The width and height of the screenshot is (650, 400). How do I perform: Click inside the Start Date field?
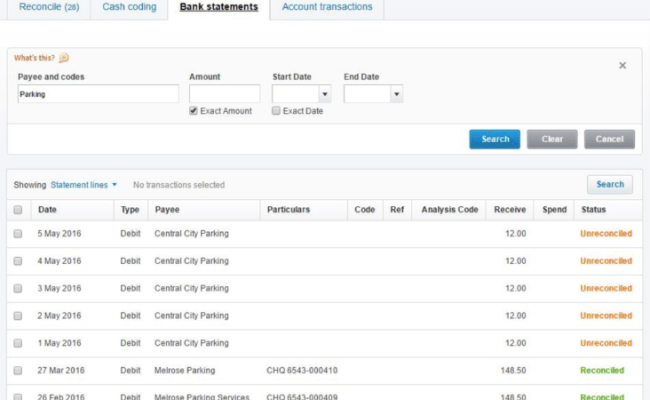coord(296,94)
